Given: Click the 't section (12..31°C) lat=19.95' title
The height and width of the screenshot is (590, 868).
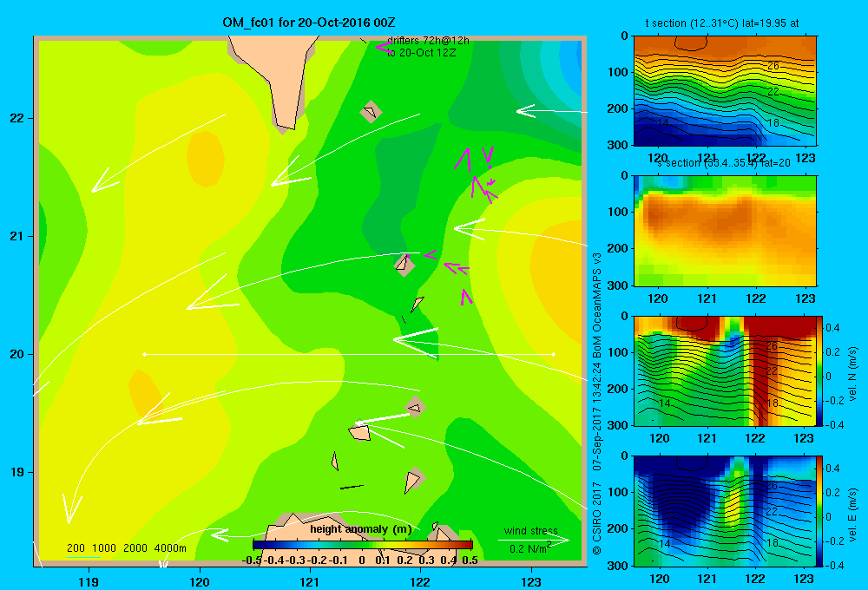Looking at the screenshot, I should click(722, 23).
